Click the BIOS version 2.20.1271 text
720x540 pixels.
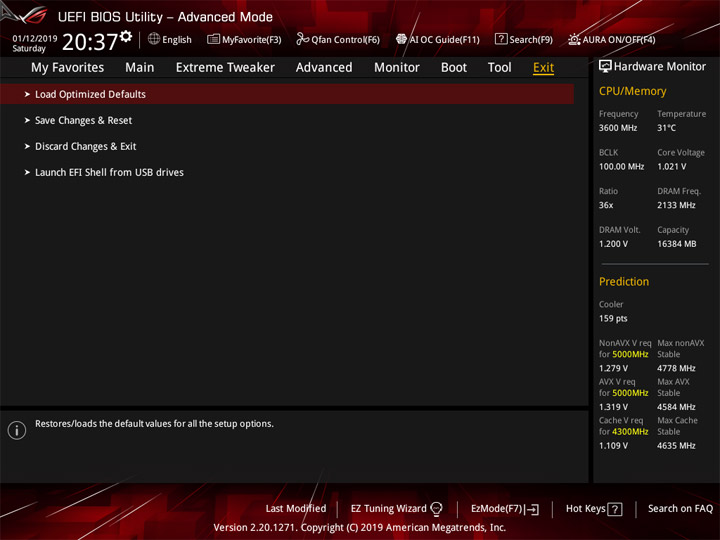click(253, 528)
